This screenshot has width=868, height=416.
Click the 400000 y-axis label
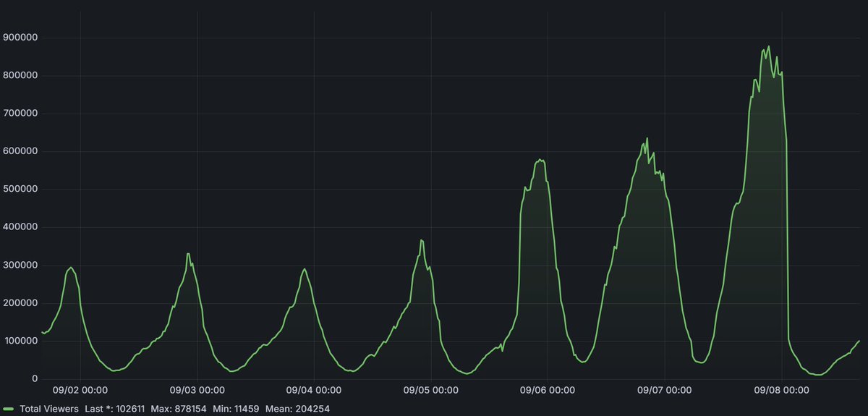20,227
